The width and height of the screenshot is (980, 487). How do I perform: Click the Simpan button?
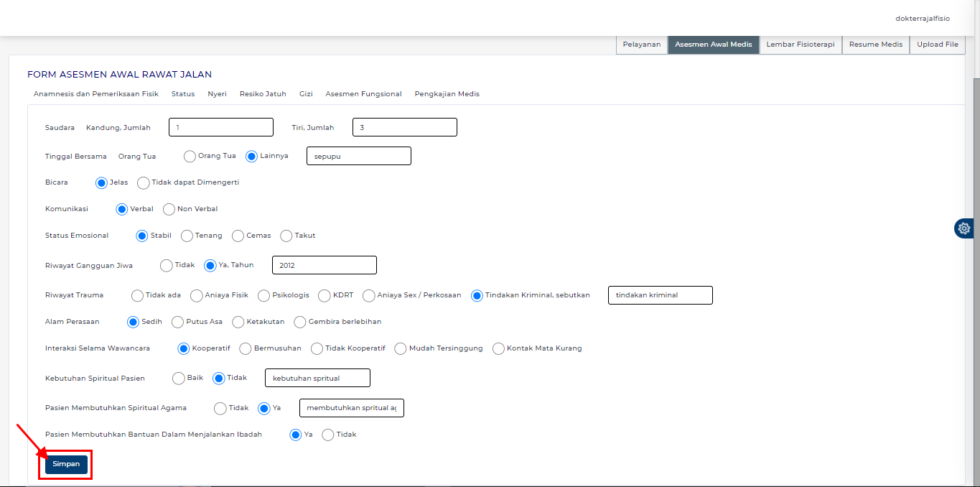[x=66, y=465]
